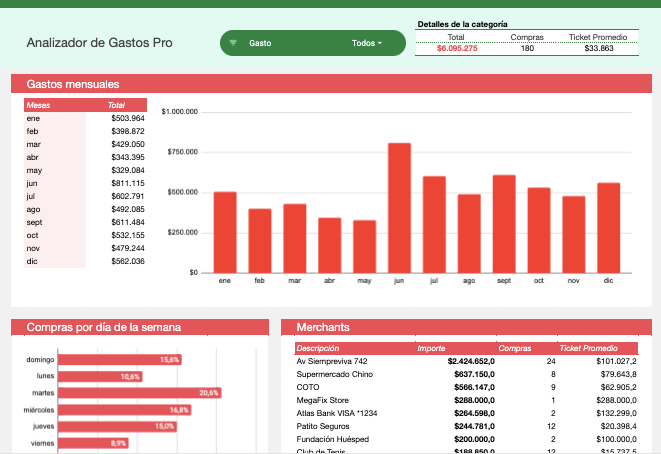The width and height of the screenshot is (661, 454).
Task: Click the filter icon beside Gasto
Action: pyautogui.click(x=233, y=43)
